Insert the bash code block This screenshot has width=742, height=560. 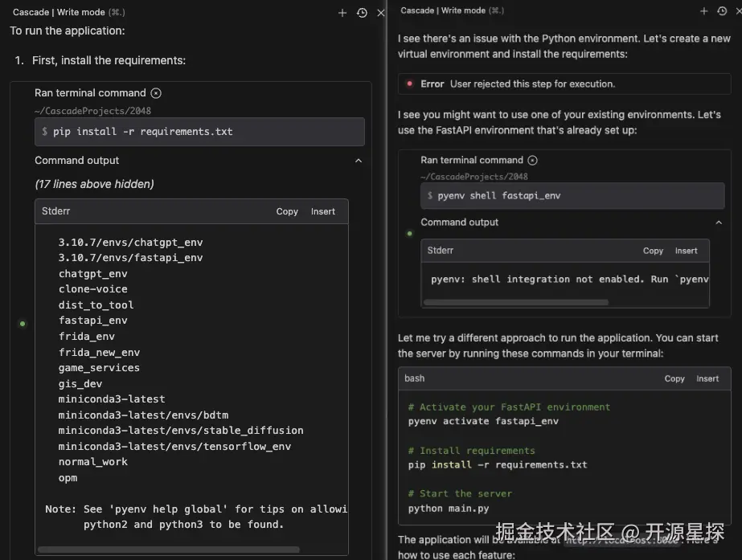tap(707, 378)
